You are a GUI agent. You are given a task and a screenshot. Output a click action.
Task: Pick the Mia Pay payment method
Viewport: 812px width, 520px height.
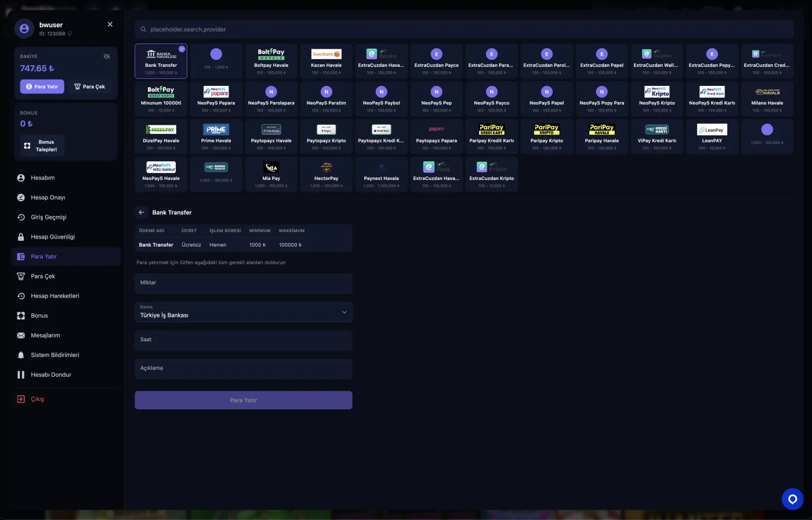(x=271, y=174)
